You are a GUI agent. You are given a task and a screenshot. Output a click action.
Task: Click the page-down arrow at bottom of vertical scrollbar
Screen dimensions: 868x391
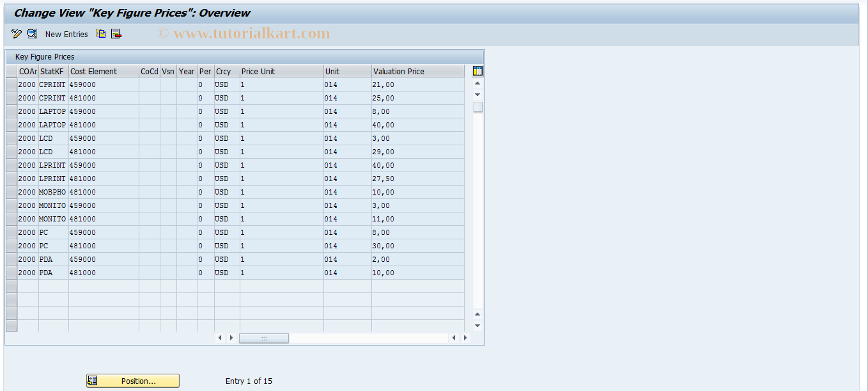pyautogui.click(x=477, y=326)
